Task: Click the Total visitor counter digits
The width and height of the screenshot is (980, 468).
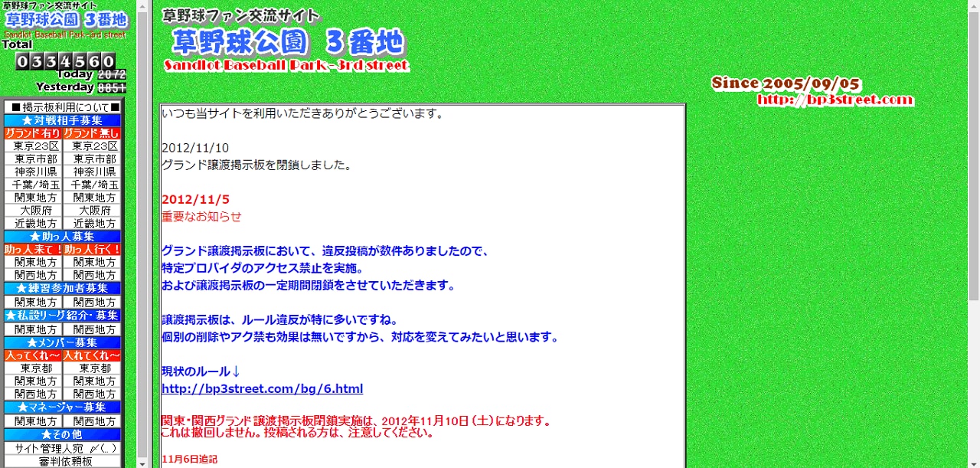Action: pos(66,61)
